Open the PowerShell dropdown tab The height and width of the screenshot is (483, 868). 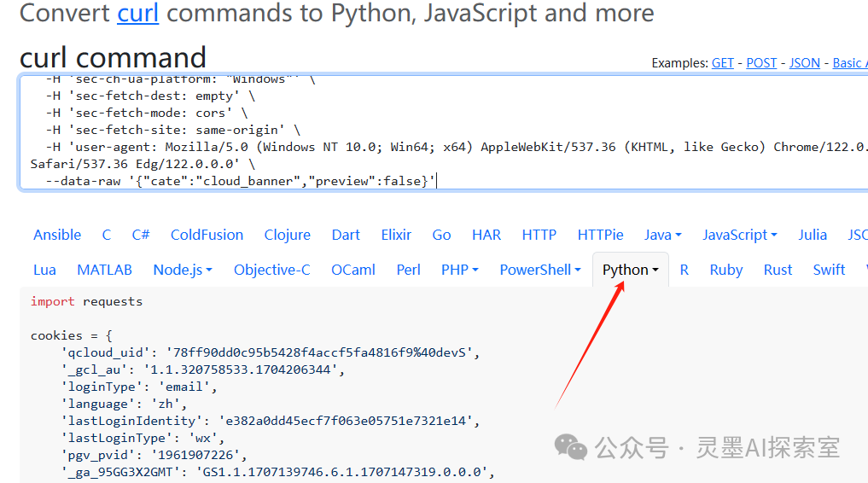point(539,270)
